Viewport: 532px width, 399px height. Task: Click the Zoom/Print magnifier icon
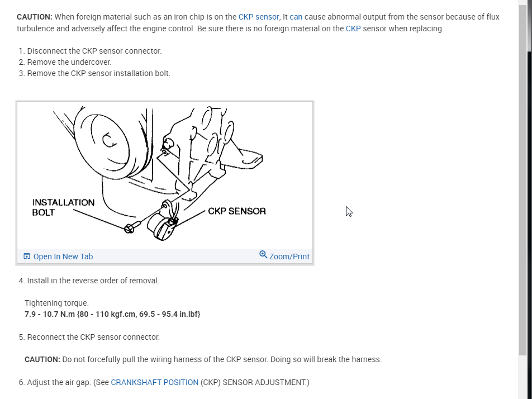coord(263,255)
